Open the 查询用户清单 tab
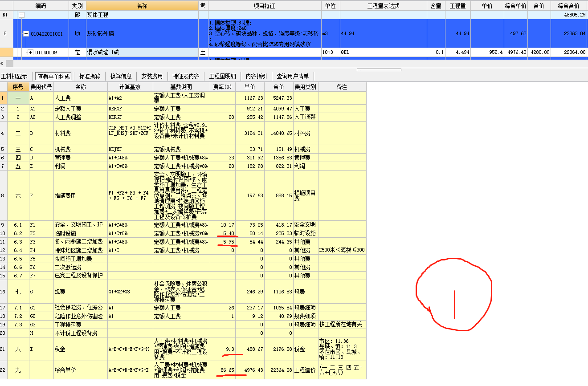Viewport: 588px width, 386px height. tap(293, 76)
